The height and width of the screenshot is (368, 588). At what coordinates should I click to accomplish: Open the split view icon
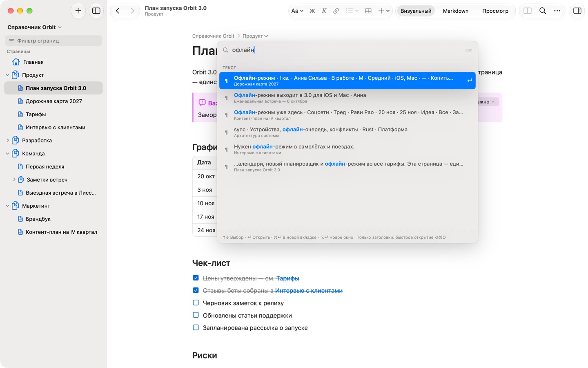[528, 11]
